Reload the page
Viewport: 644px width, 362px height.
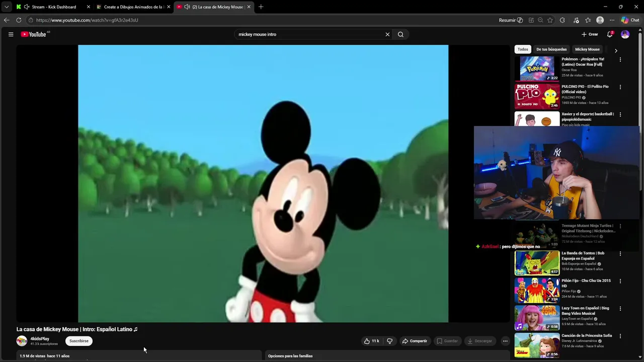(x=19, y=20)
